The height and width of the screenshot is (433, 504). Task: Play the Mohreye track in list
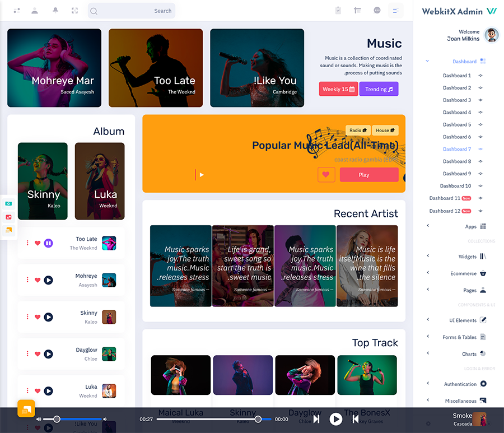coord(48,280)
